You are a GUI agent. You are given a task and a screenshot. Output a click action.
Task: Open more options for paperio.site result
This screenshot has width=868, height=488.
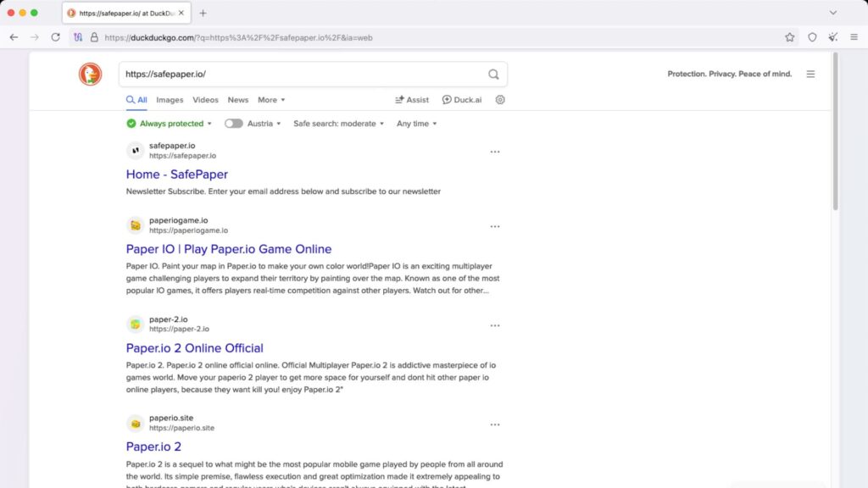(495, 424)
